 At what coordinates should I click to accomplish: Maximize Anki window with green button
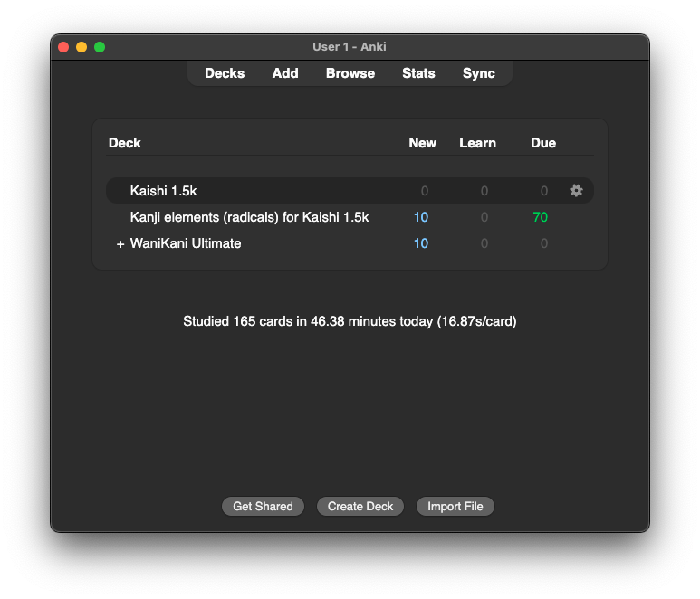[x=100, y=47]
